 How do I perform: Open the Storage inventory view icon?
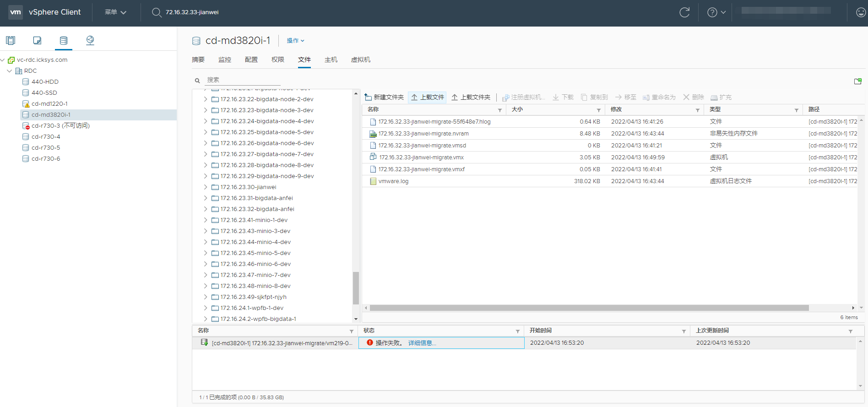(x=64, y=40)
